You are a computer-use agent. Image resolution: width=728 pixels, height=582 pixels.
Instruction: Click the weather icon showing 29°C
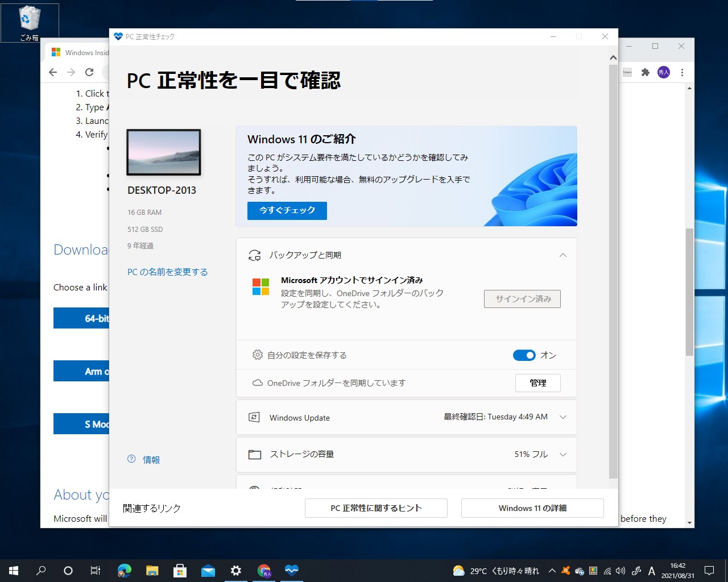pos(458,570)
